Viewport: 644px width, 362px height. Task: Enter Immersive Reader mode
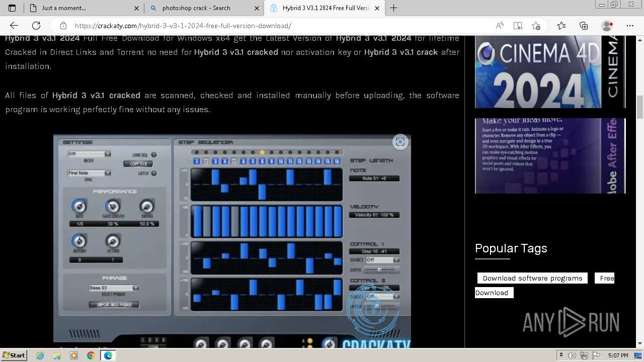518,26
